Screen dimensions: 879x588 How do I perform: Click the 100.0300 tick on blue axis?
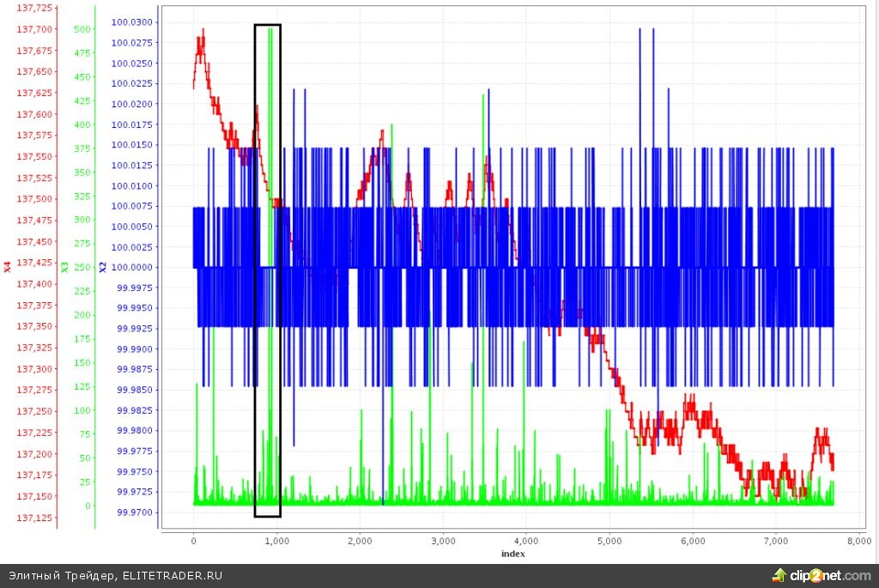[134, 22]
